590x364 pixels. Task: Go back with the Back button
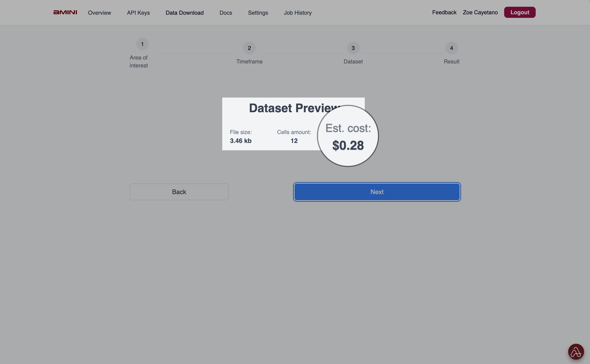click(179, 192)
